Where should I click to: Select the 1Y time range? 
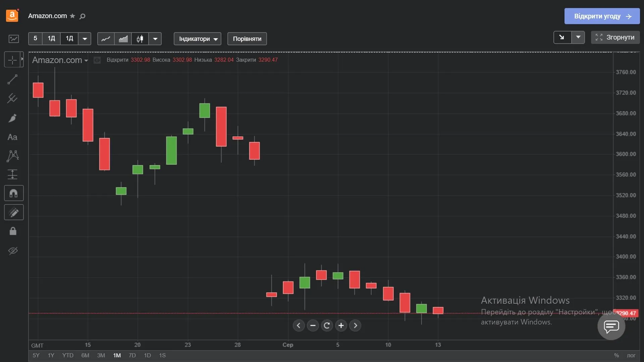click(x=51, y=355)
